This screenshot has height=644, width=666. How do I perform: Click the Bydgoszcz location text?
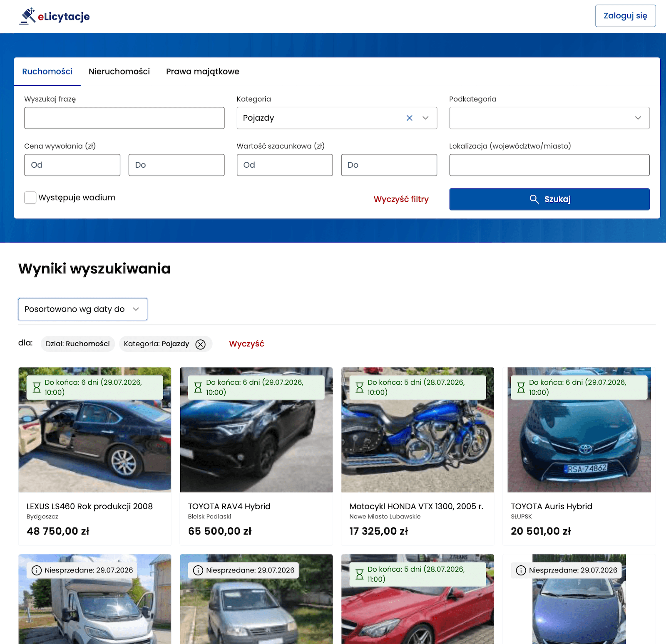point(42,517)
